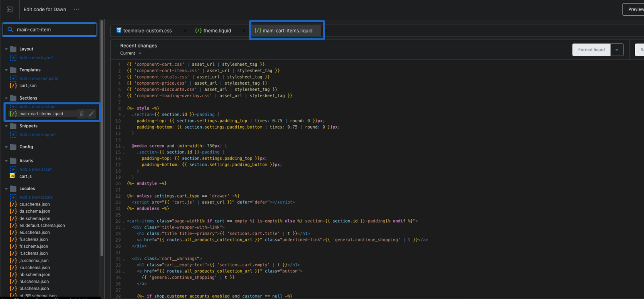Viewport: 644px width, 299px height.
Task: Collapse the Assets folder arrow
Action: pyautogui.click(x=6, y=161)
